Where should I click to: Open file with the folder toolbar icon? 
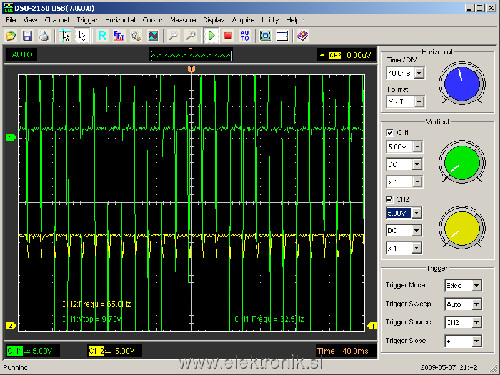click(11, 36)
